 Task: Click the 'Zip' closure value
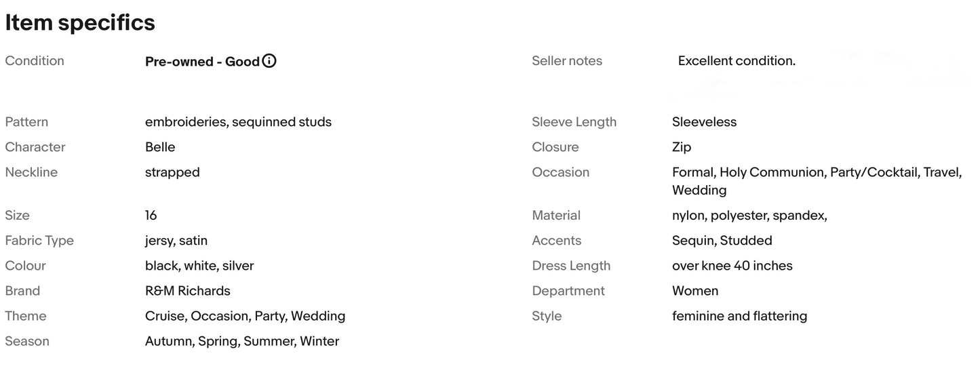[682, 147]
